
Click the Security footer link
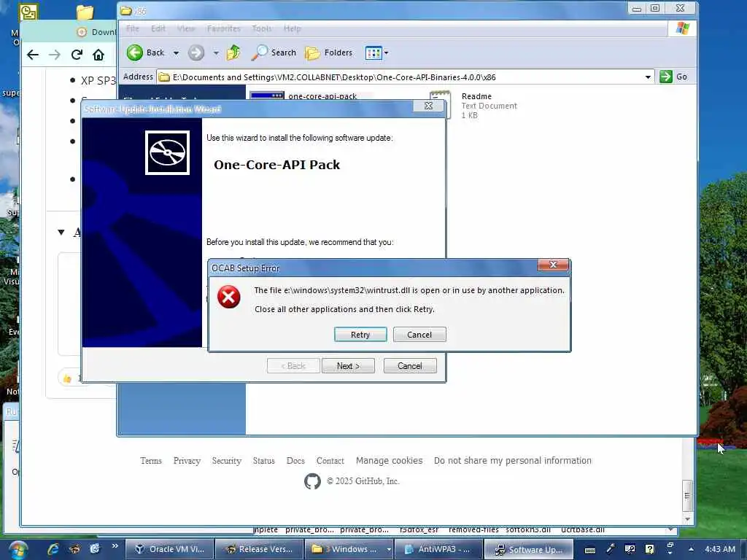[x=227, y=461]
